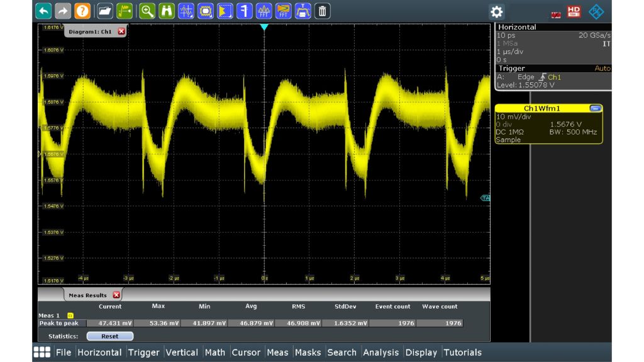Open the gear settings icon
This screenshot has width=644, height=362.
click(497, 11)
